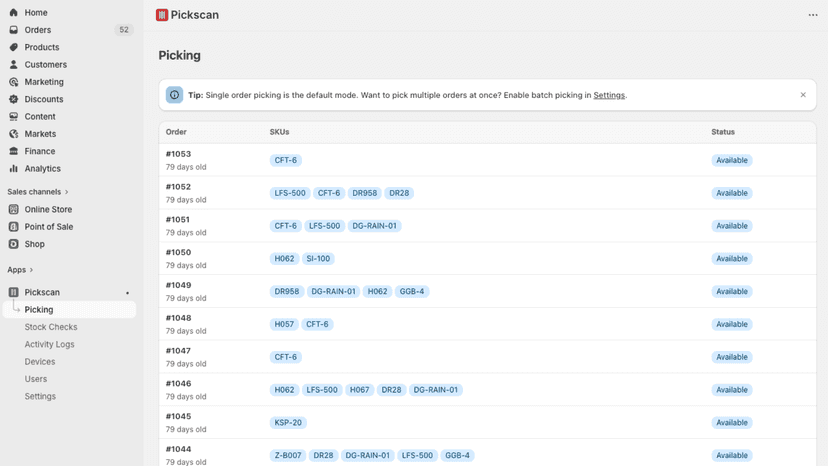Click the H067 tag in order #1046

pyautogui.click(x=360, y=390)
